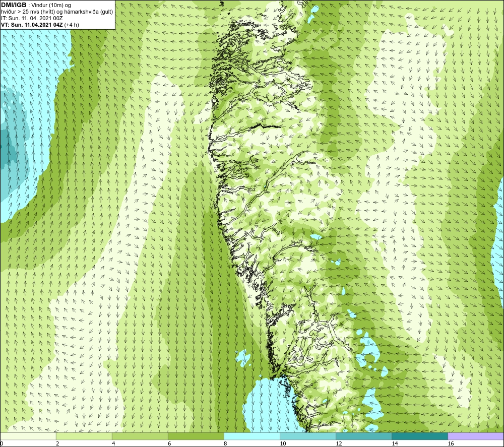Click the purple swatch above 16 m/s
Image resolution: width=504 pixels, height=447 pixels.
476,436
